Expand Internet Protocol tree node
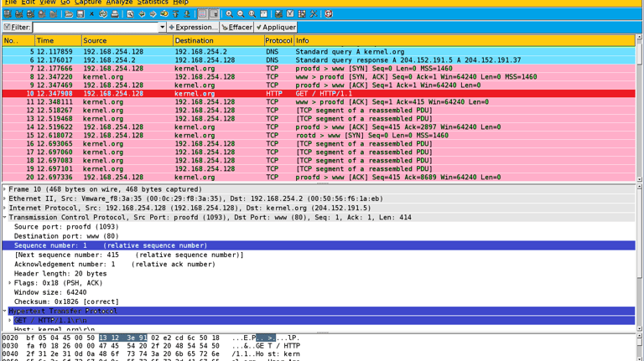 tap(4, 208)
